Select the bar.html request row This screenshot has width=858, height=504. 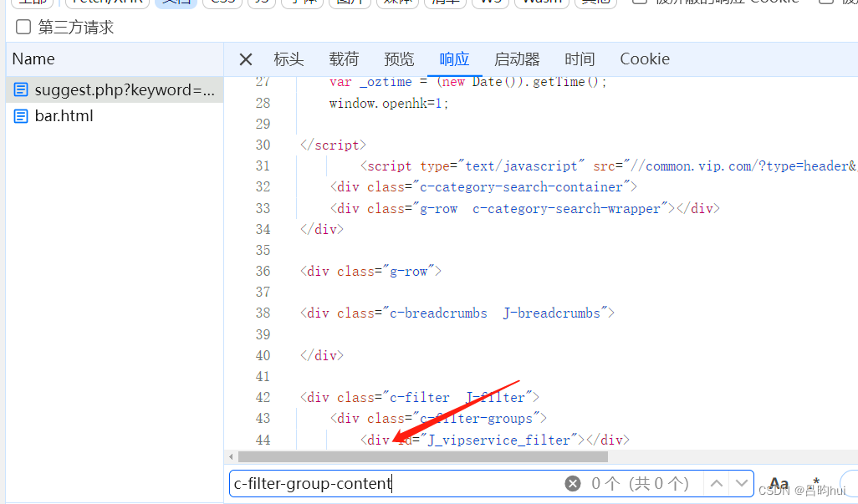coord(115,116)
